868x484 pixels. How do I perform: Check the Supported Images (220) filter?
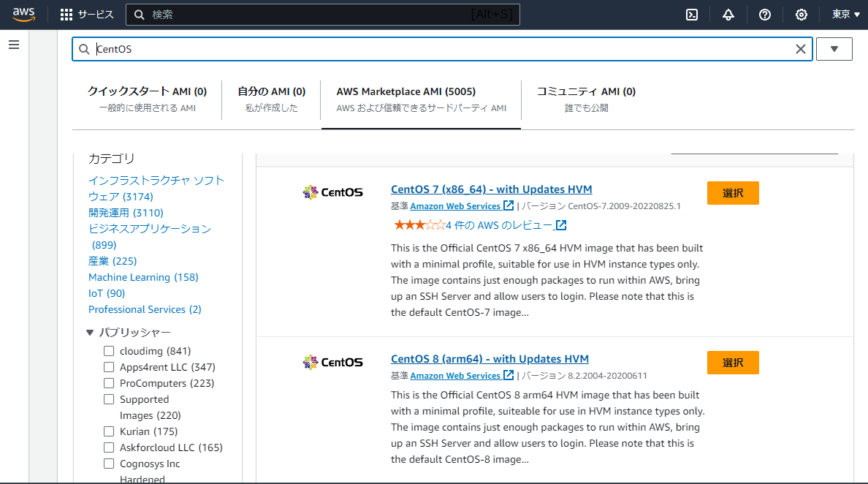(109, 399)
